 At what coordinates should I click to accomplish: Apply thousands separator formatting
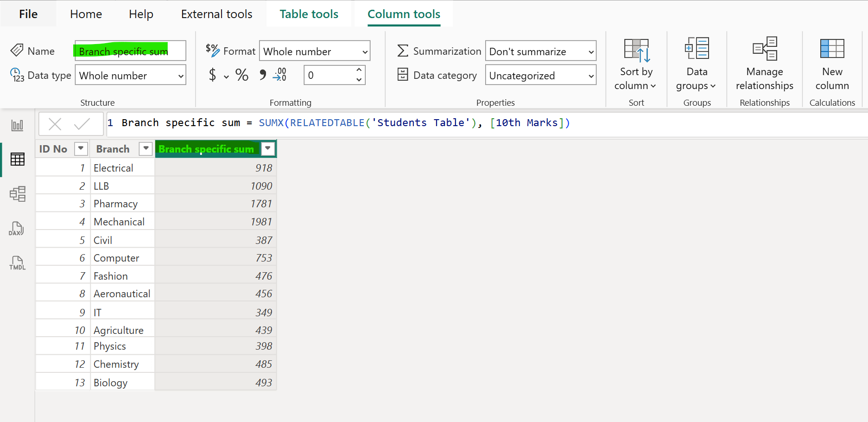[x=262, y=75]
